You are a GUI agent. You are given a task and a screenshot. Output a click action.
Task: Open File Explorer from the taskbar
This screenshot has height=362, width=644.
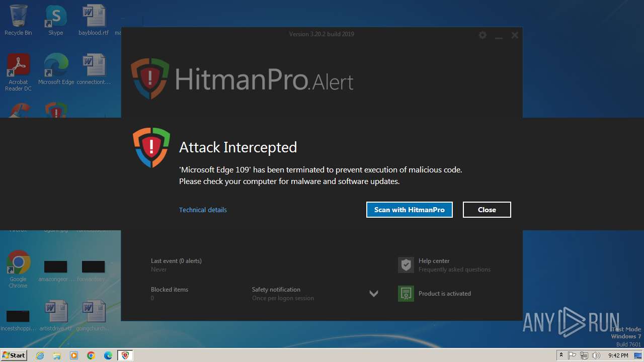[57, 355]
